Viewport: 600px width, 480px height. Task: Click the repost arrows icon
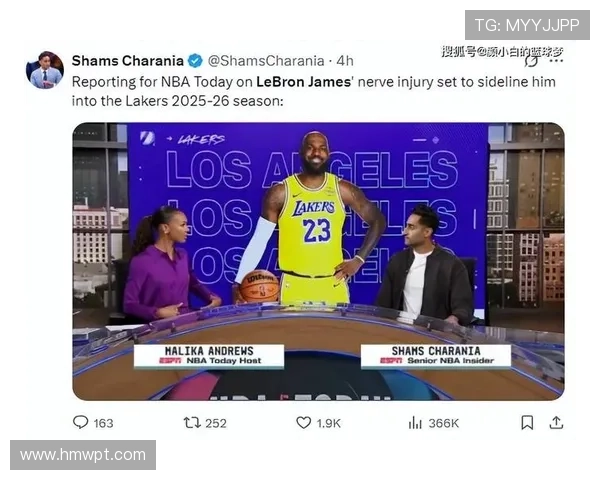point(192,423)
